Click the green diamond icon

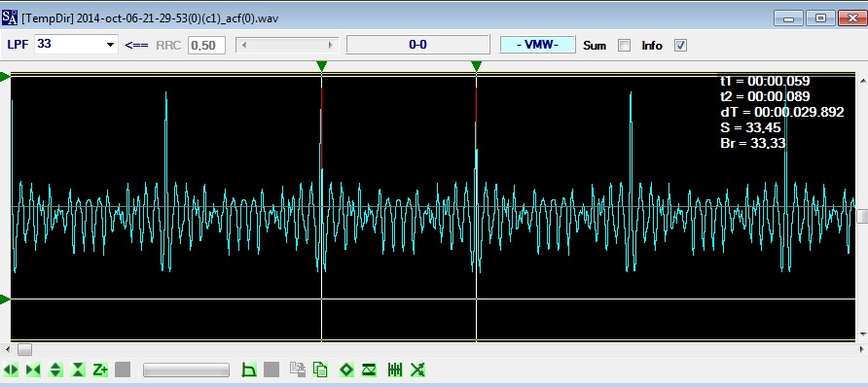point(346,369)
